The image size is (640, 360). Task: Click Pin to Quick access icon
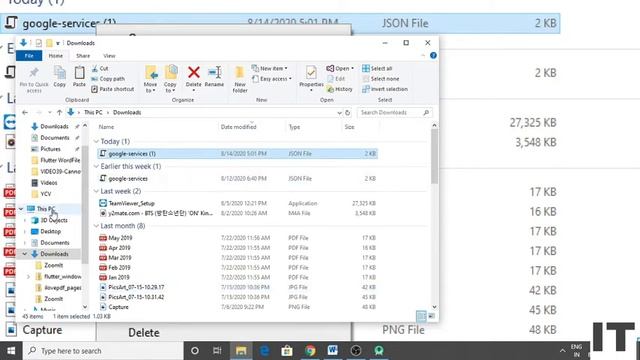(34, 73)
